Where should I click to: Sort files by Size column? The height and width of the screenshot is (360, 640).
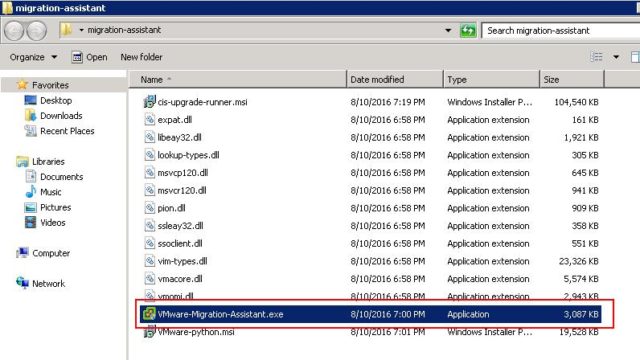pos(571,80)
